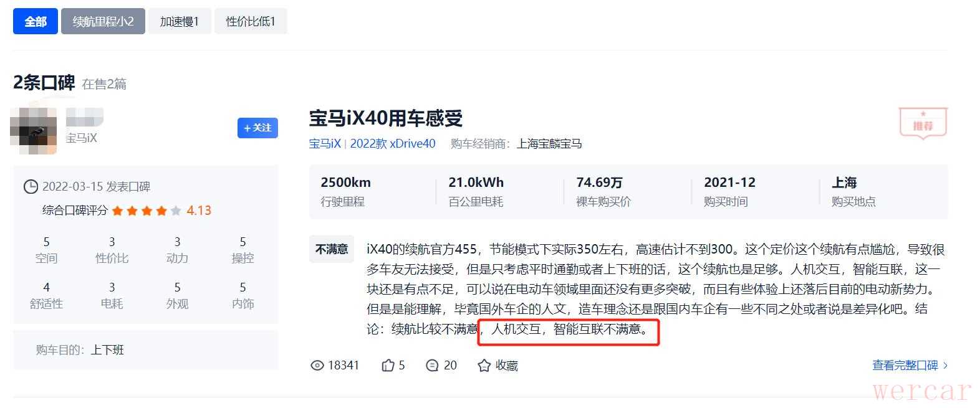980x408 pixels.
Task: Open comments via speech bubble icon
Action: (432, 366)
